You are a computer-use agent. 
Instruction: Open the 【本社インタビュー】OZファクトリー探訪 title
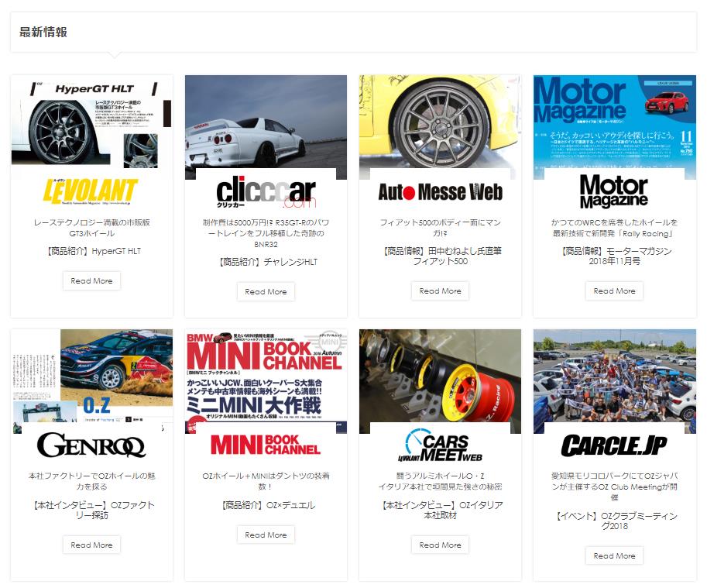(91, 510)
